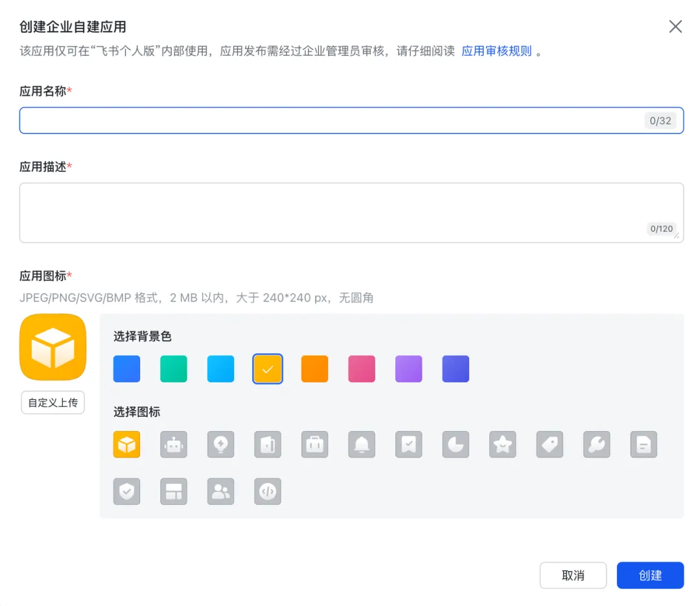Click the 自定义上传 button
The width and height of the screenshot is (700, 606).
point(53,402)
